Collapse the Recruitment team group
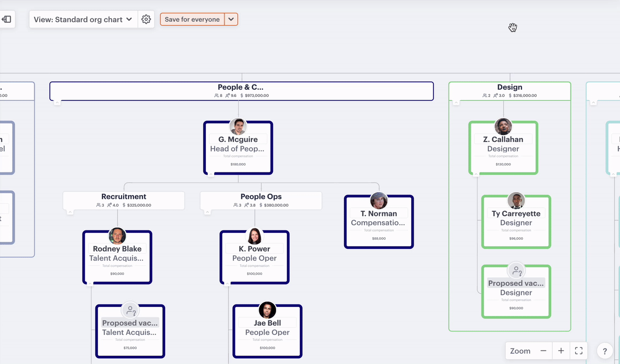Viewport: 620px width, 364px height. pyautogui.click(x=70, y=212)
